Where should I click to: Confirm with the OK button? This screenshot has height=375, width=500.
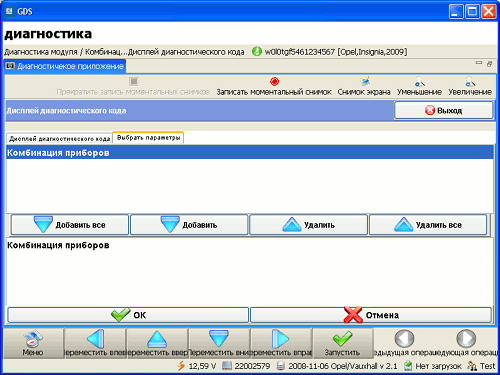[x=128, y=315]
